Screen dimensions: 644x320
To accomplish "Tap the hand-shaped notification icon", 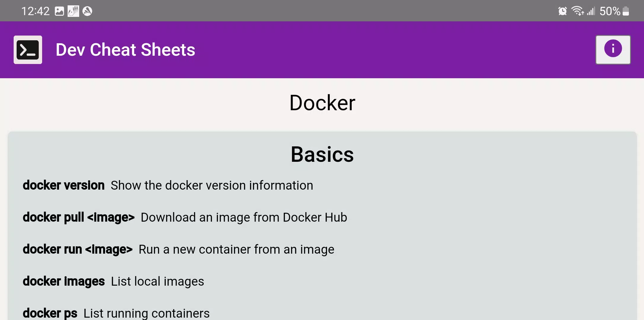I will tap(73, 11).
